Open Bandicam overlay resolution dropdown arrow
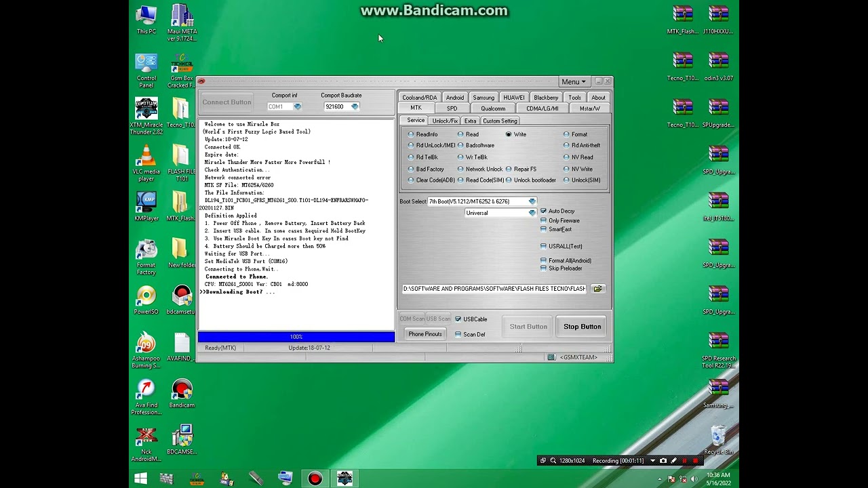 [652, 461]
